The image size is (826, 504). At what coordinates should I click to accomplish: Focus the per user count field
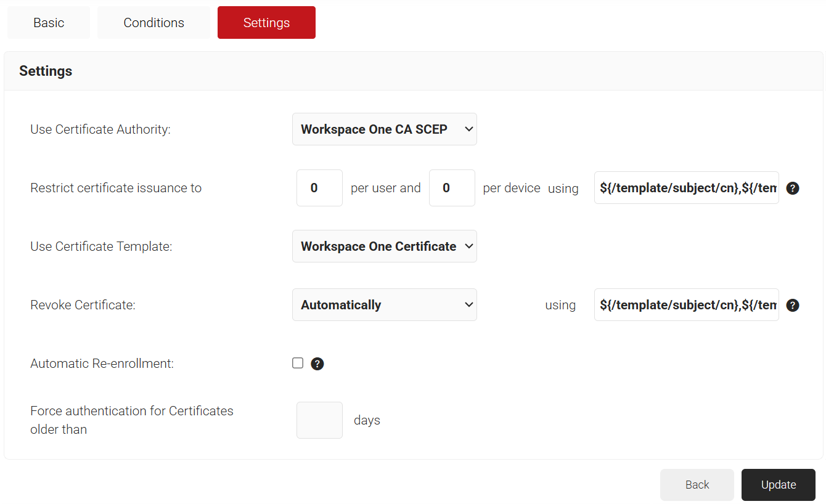319,188
